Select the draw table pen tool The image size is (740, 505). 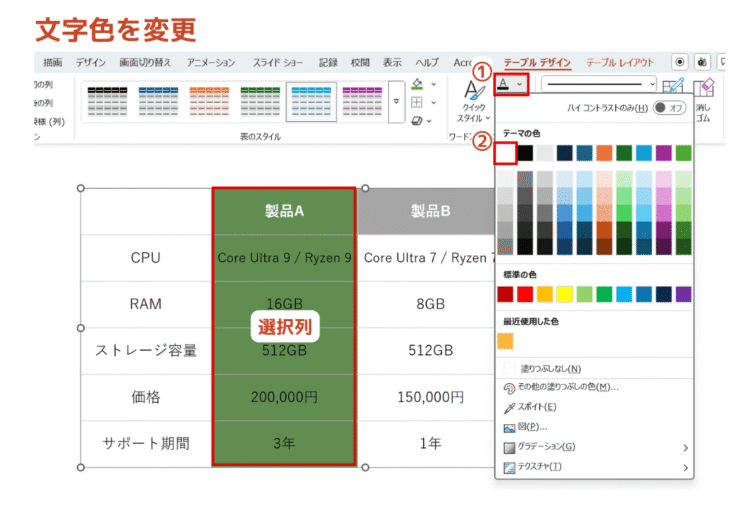[673, 86]
